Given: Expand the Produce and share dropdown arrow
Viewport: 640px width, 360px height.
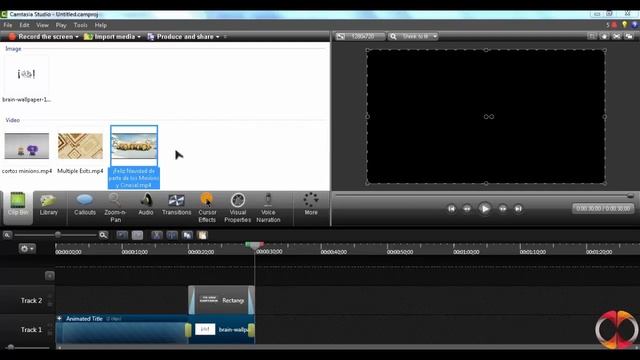Looking at the screenshot, I should 218,37.
